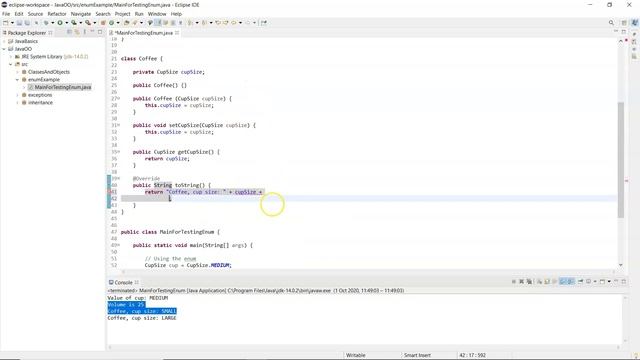Click the New Java Package toolbar icon

[x=103, y=23]
